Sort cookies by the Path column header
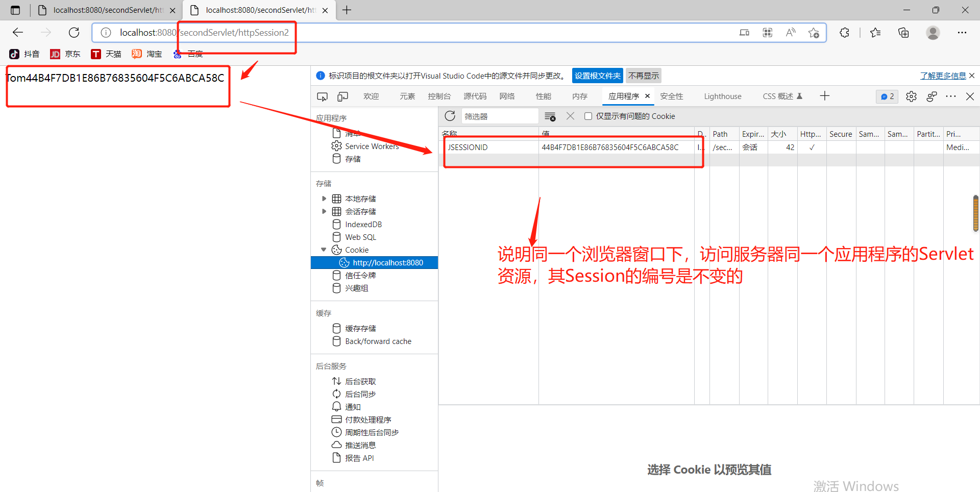Image resolution: width=980 pixels, height=492 pixels. (724, 134)
